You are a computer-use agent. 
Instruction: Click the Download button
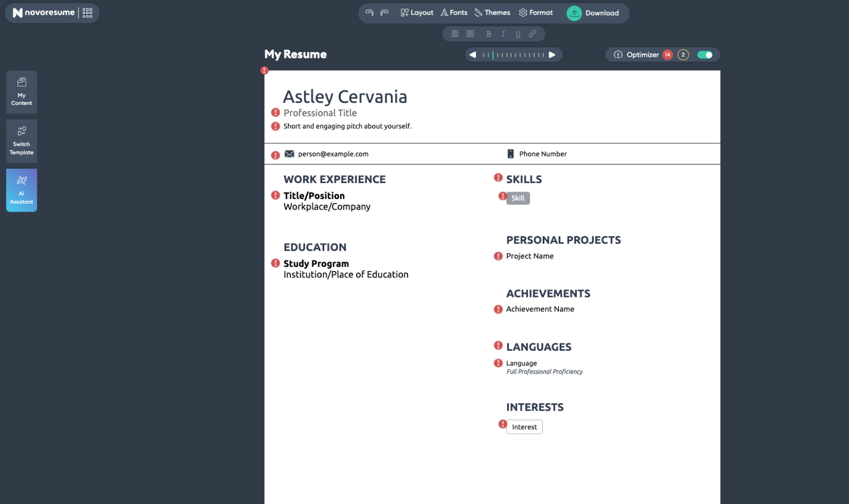(594, 12)
